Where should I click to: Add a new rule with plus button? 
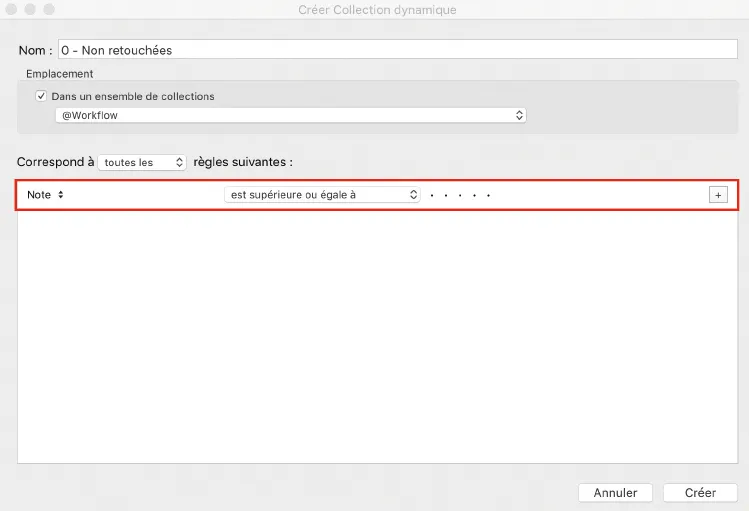[717, 195]
